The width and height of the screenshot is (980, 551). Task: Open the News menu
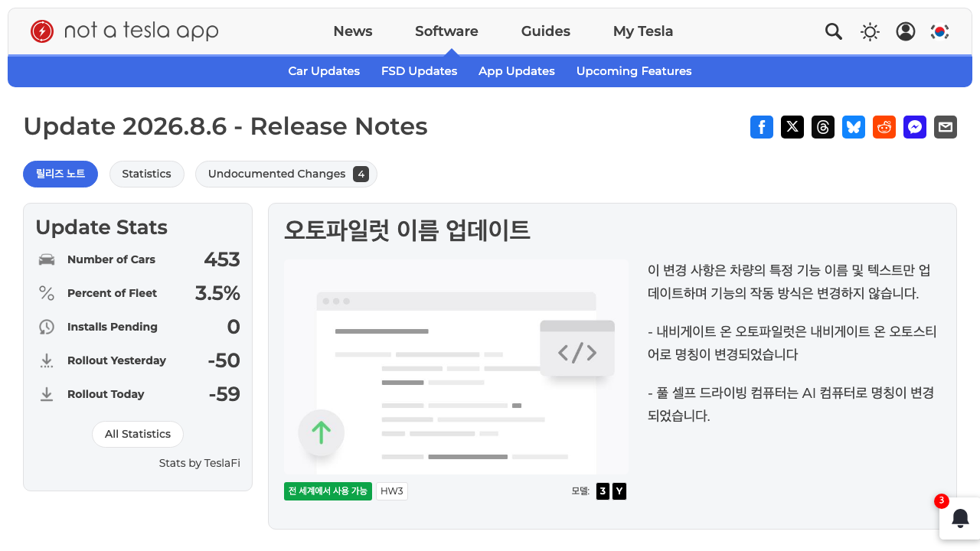[353, 31]
